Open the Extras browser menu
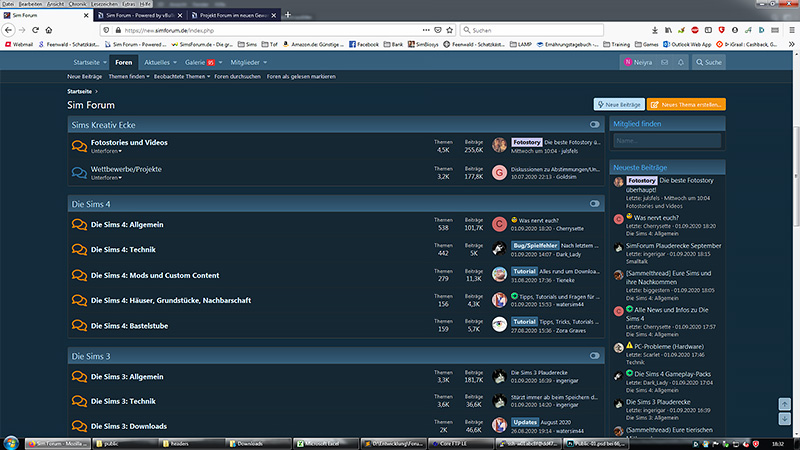 click(x=129, y=4)
